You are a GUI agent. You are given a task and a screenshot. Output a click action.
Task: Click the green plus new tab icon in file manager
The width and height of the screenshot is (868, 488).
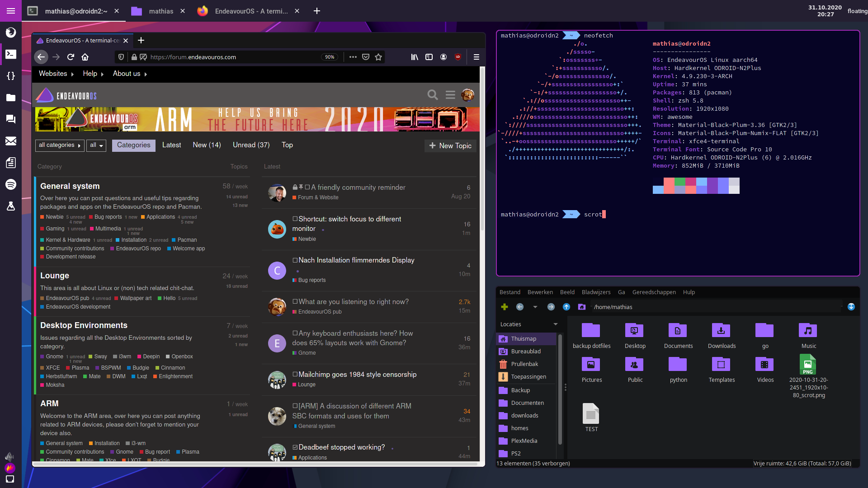[x=505, y=307]
